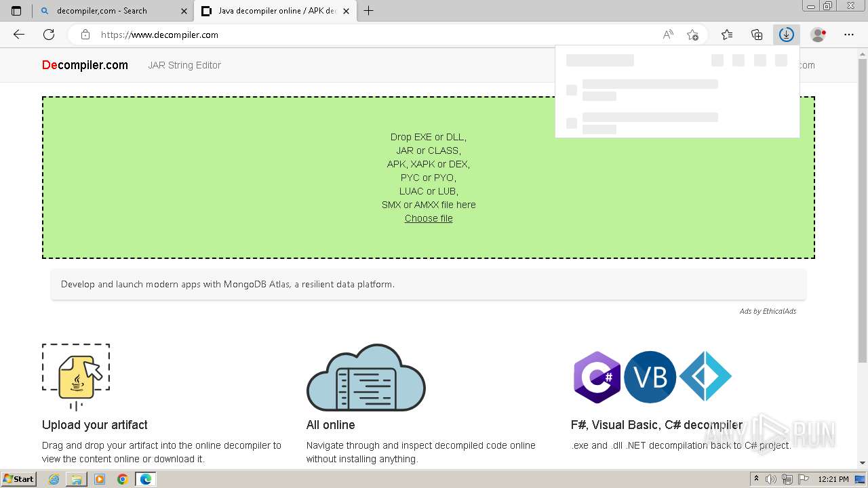Screen dimensions: 868x488
Task: Open a new browser tab
Action: [x=368, y=11]
